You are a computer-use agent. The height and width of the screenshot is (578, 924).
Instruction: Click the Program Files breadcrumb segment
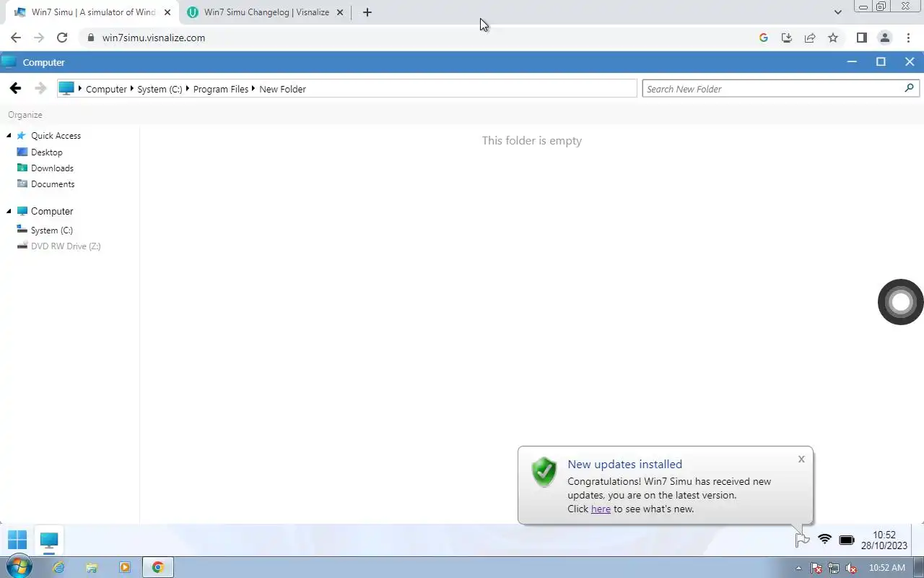[221, 89]
